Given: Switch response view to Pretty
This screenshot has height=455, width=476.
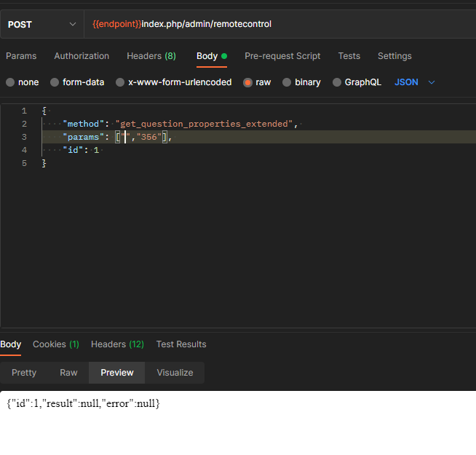Looking at the screenshot, I should pos(24,373).
